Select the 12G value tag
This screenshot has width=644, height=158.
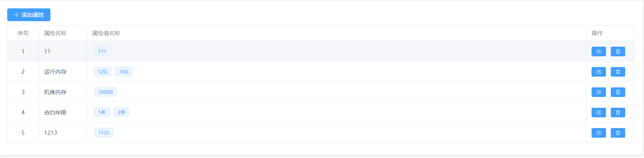(102, 71)
